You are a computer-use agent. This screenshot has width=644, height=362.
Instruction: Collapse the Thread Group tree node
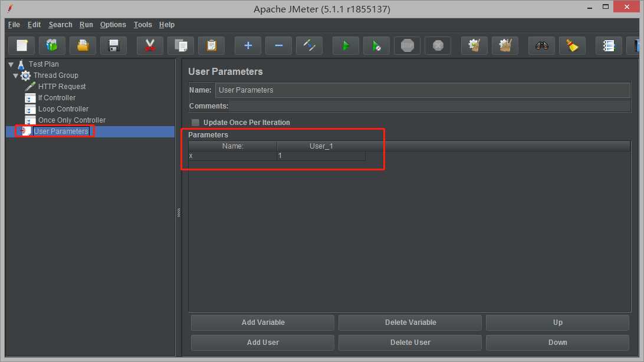click(x=15, y=75)
